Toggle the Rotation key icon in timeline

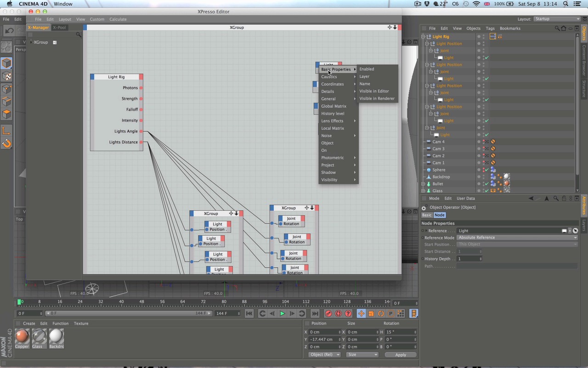point(381,313)
